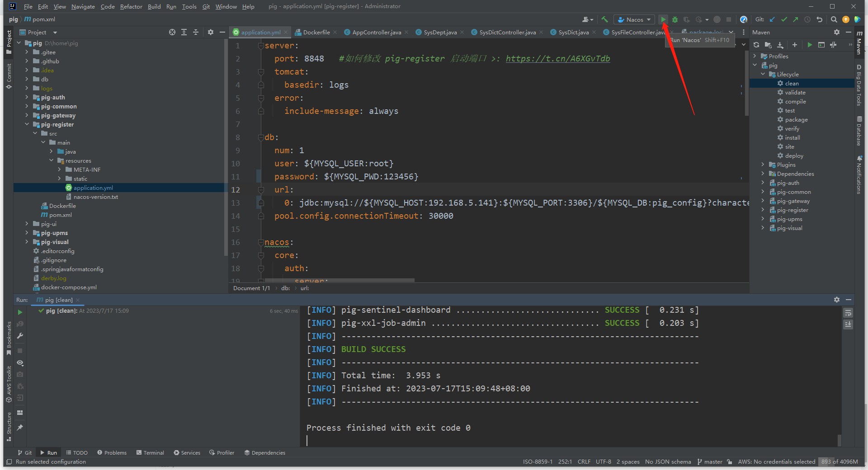Follow the t.cn link in line 2

point(558,58)
